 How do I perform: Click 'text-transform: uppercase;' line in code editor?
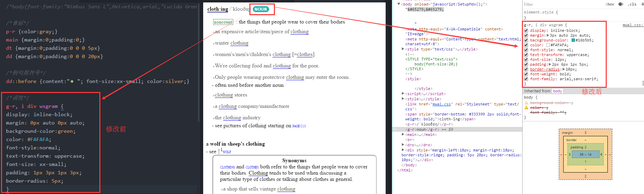(45, 156)
